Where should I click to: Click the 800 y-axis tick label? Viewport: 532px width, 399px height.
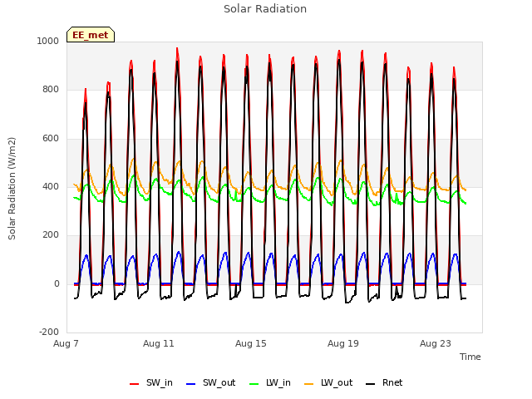(x=51, y=90)
